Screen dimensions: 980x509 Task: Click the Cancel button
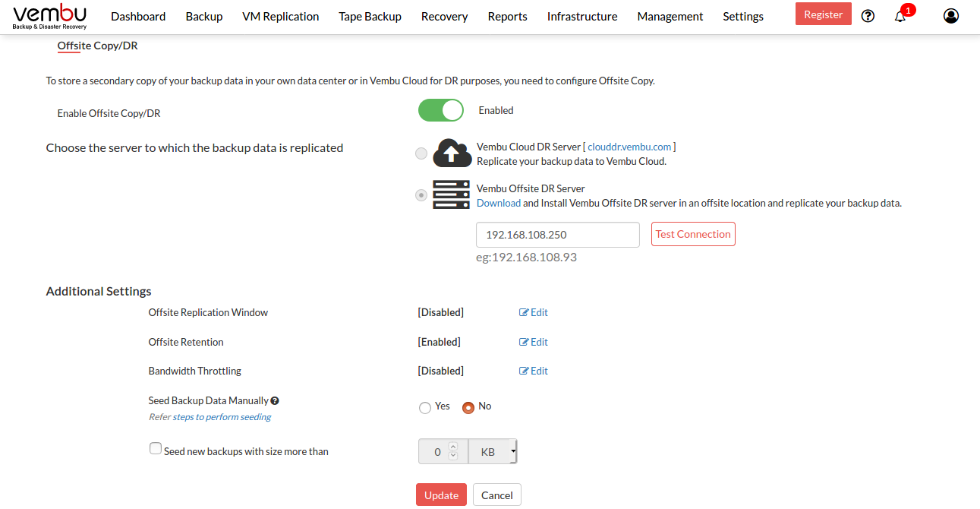(497, 495)
